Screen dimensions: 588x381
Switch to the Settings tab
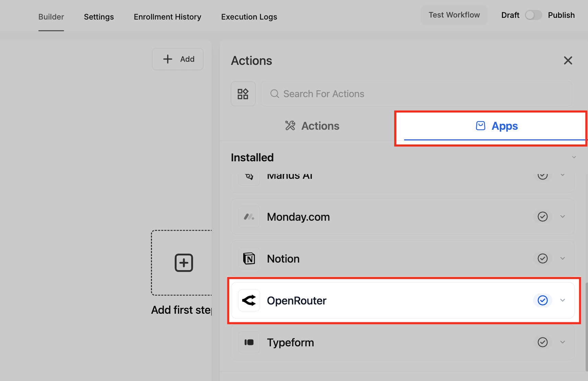coord(99,17)
